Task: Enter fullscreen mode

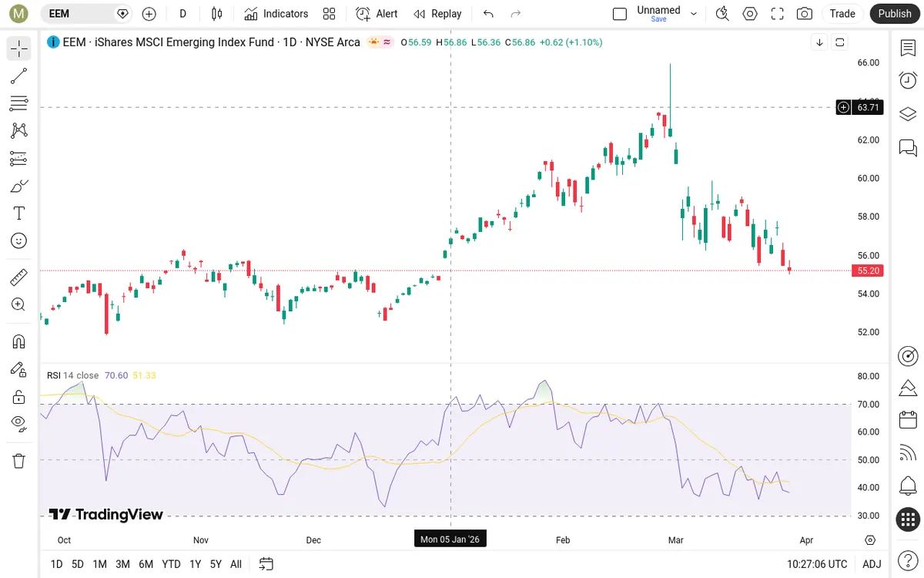Action: pos(778,13)
